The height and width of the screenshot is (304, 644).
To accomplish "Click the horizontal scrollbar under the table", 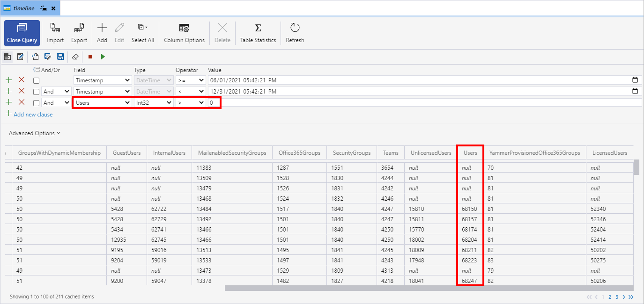I will pos(429,288).
